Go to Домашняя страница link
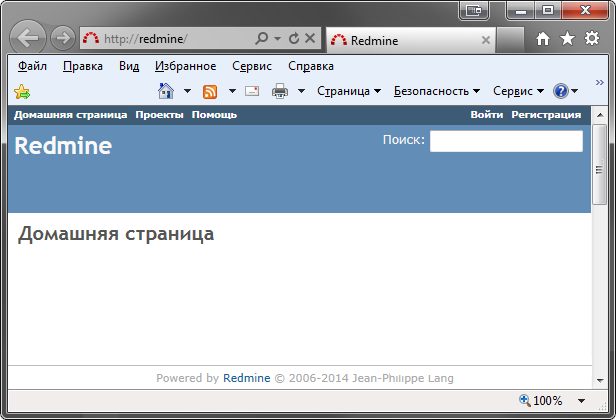This screenshot has height=420, width=616. pos(71,115)
